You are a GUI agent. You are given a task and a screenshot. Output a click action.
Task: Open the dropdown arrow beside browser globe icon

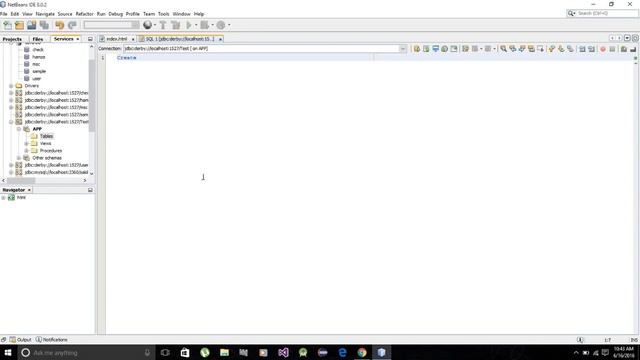(155, 25)
